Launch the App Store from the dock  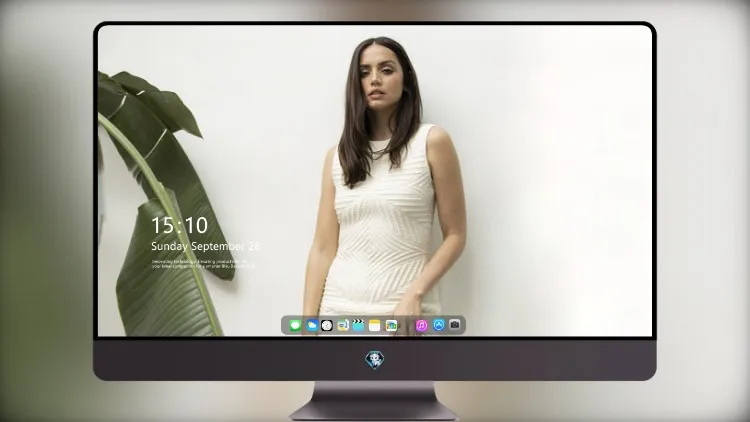tap(439, 325)
